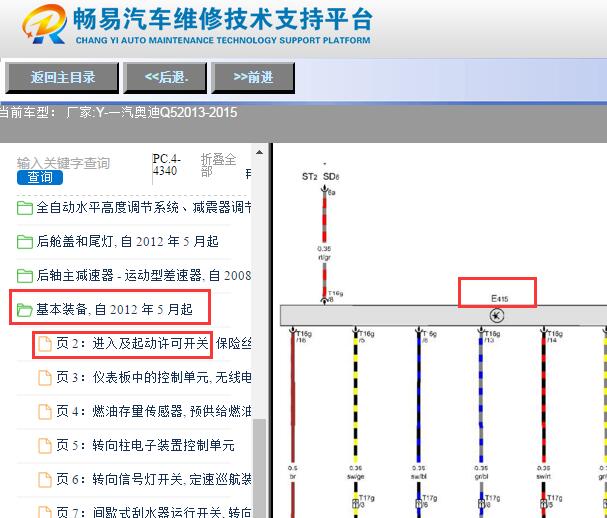Click the 畅易 platform R logo
This screenshot has height=518, width=607.
pos(44,24)
